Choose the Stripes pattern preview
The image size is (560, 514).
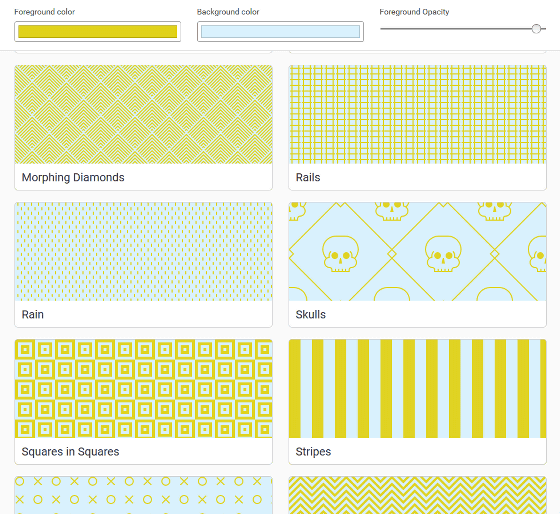(x=418, y=389)
